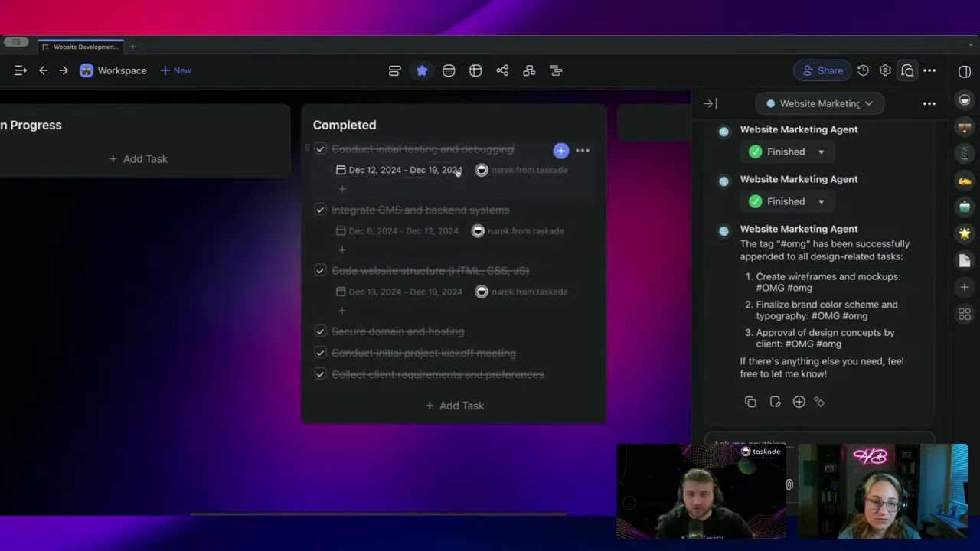Uncheck Secure domain and hosting task

pos(320,331)
